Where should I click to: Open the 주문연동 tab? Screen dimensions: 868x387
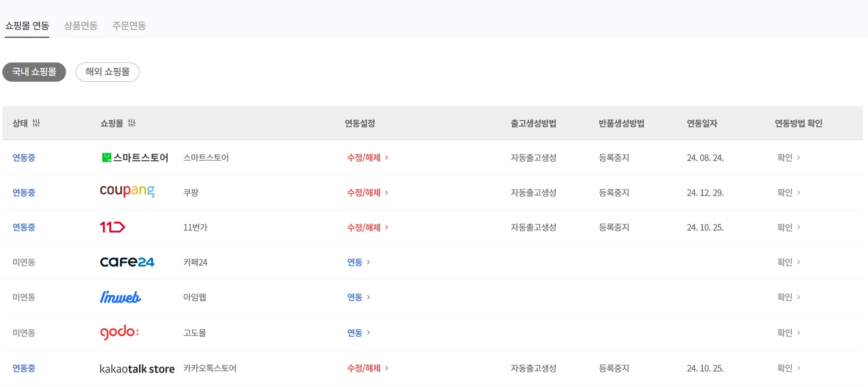coord(129,26)
